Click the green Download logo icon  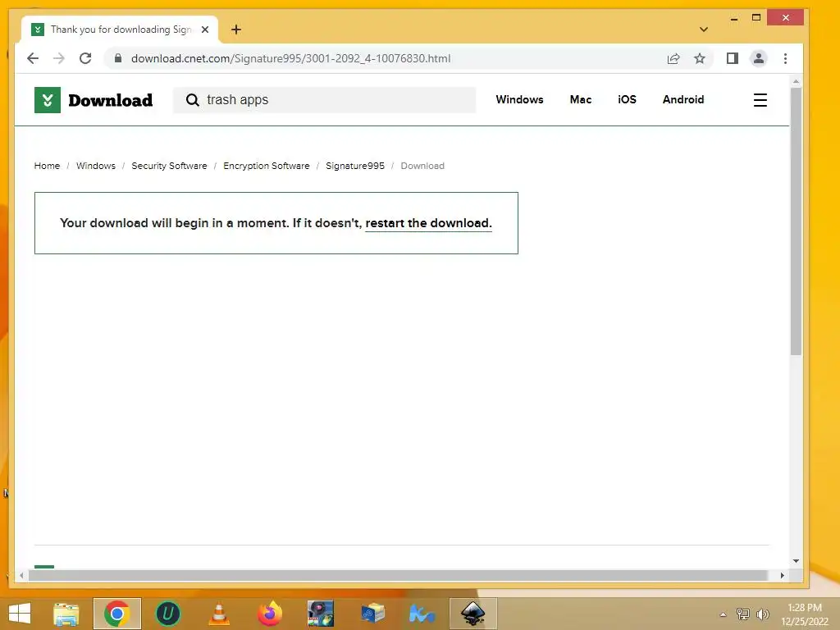tap(47, 100)
